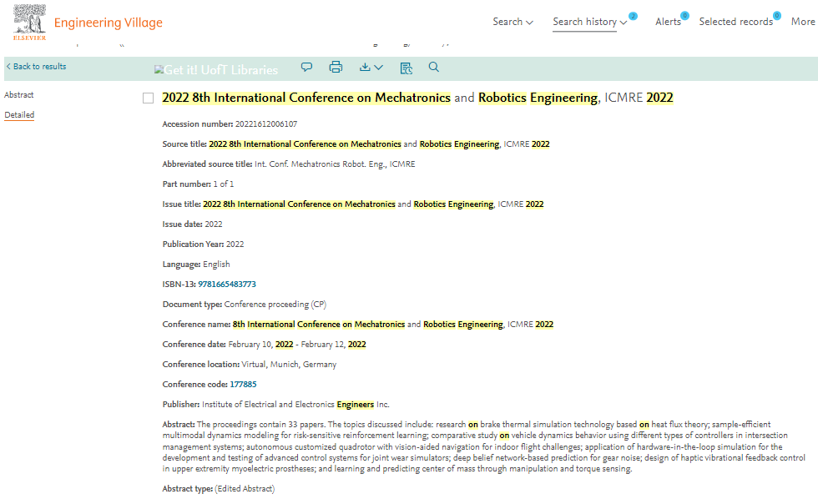Click the Elsevier tree logo

click(30, 22)
